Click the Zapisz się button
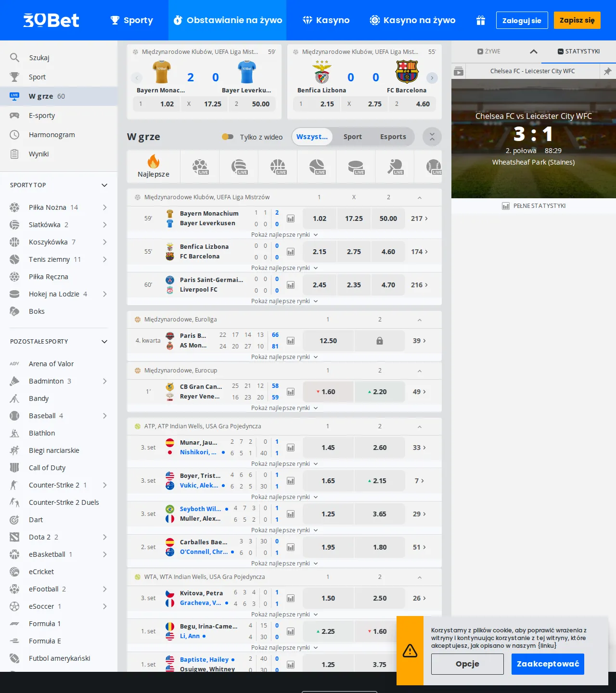The height and width of the screenshot is (693, 616). [x=577, y=20]
